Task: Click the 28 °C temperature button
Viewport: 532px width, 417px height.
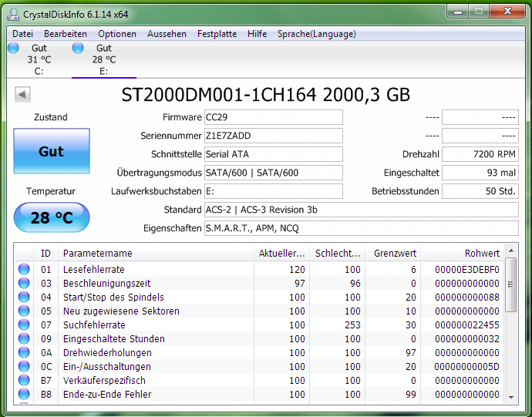Action: click(x=52, y=217)
